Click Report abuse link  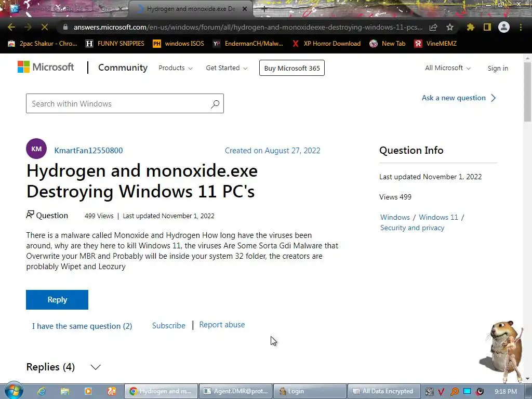[222, 325]
